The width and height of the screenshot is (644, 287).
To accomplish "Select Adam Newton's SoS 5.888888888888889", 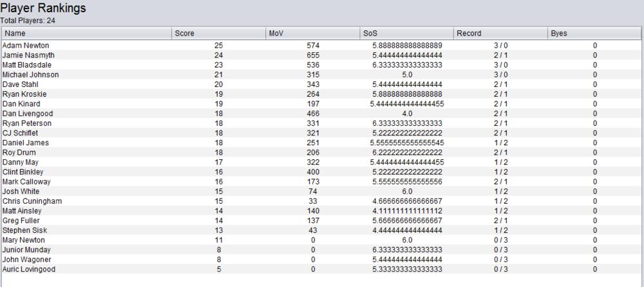I will coord(406,46).
